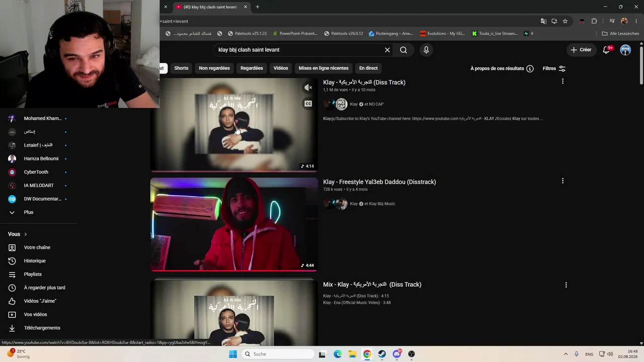Open File Explorer from the taskbar

click(352, 354)
